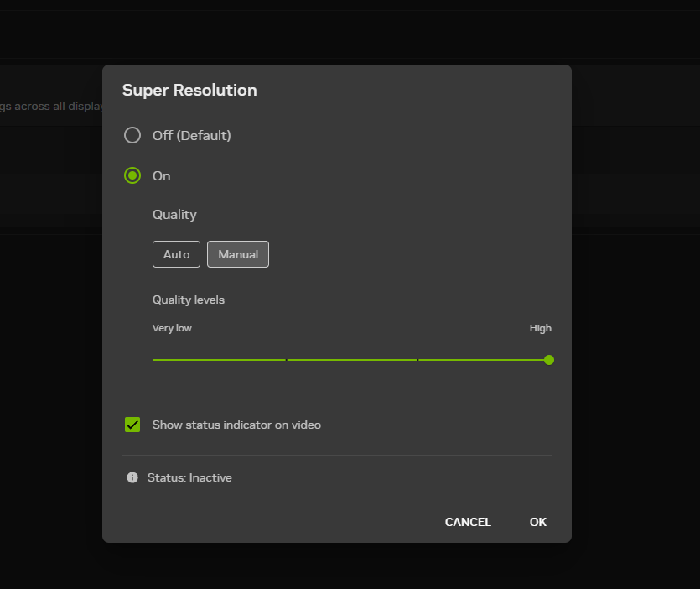Click the Status: Inactive text

click(189, 477)
